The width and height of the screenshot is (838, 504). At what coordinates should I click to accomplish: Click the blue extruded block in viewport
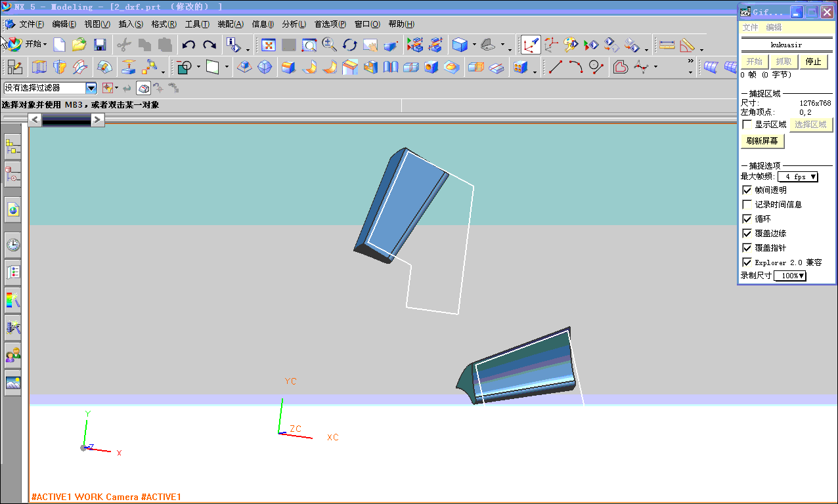402,205
